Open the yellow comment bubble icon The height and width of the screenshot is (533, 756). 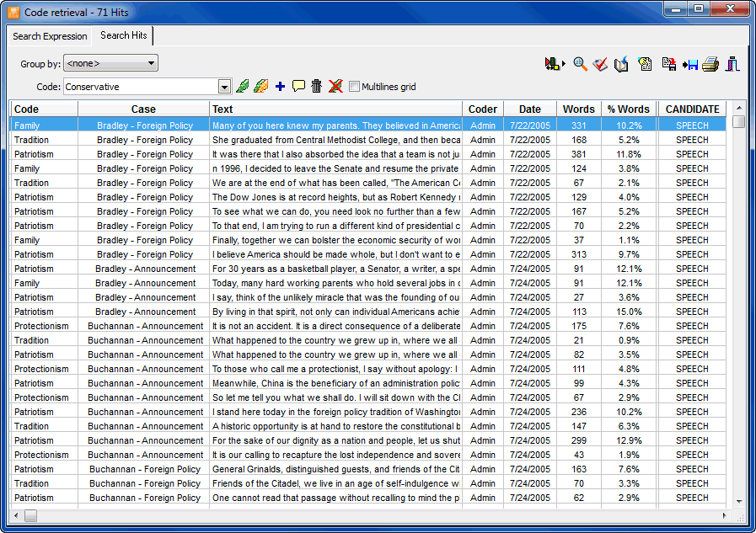[x=298, y=87]
